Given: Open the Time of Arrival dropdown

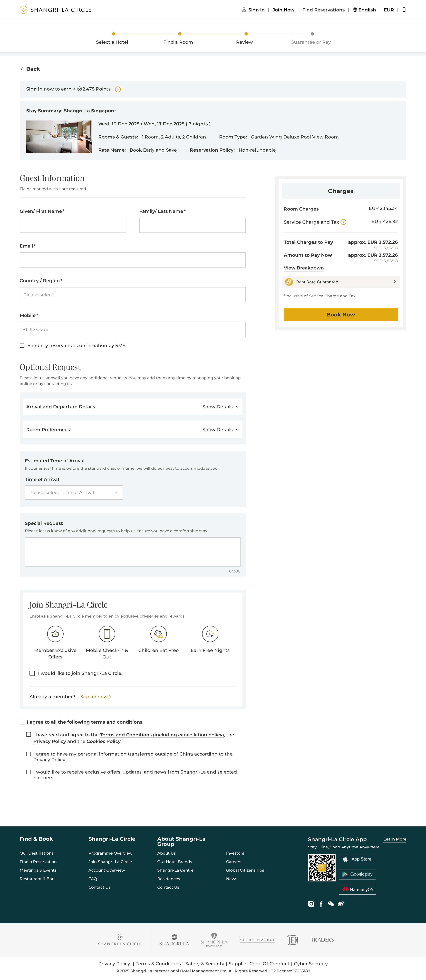Looking at the screenshot, I should [x=74, y=492].
